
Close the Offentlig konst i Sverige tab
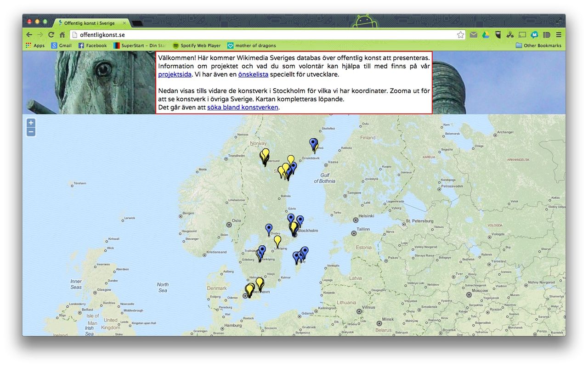[124, 23]
